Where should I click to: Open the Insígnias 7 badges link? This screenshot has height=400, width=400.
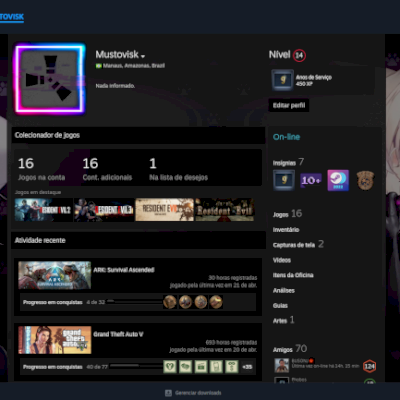tap(288, 162)
